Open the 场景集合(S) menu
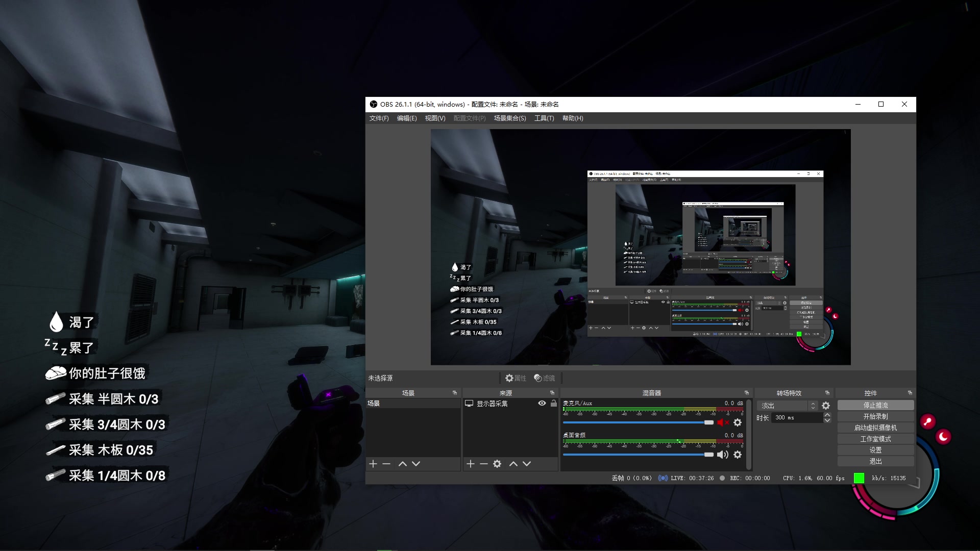The height and width of the screenshot is (551, 980). click(x=510, y=118)
